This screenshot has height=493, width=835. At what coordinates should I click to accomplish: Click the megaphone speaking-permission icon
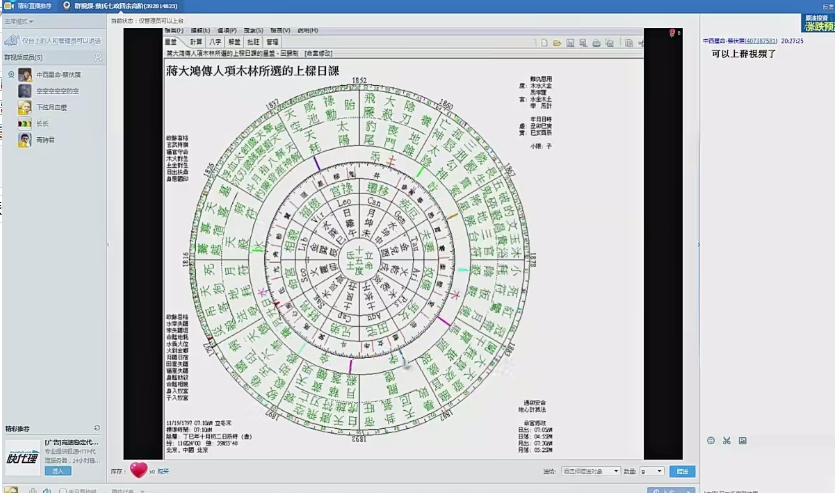tap(11, 40)
